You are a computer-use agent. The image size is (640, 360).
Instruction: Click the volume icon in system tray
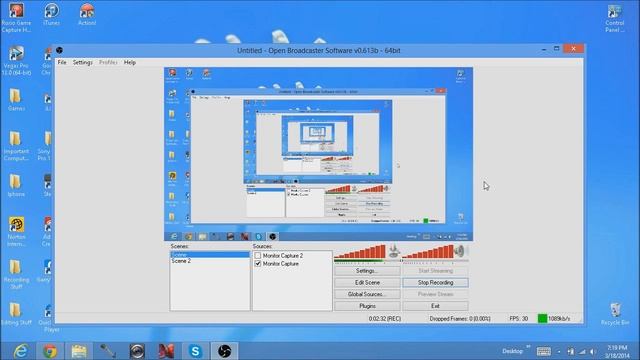pyautogui.click(x=593, y=351)
